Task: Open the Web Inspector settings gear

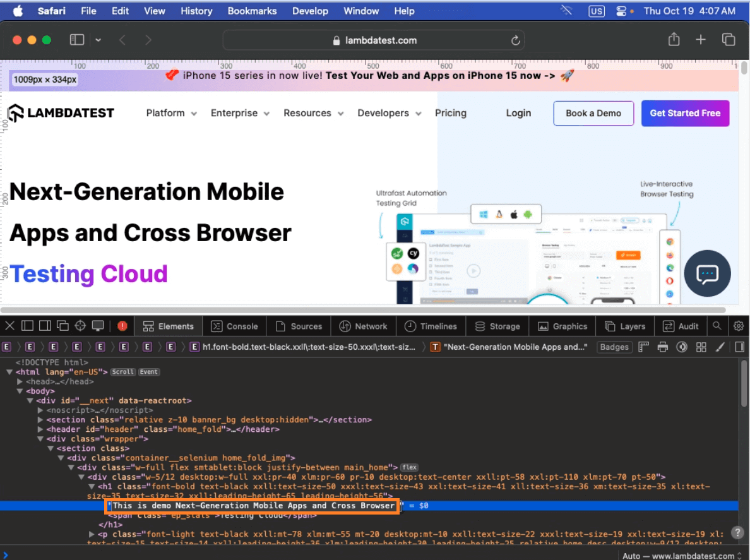Action: (739, 326)
